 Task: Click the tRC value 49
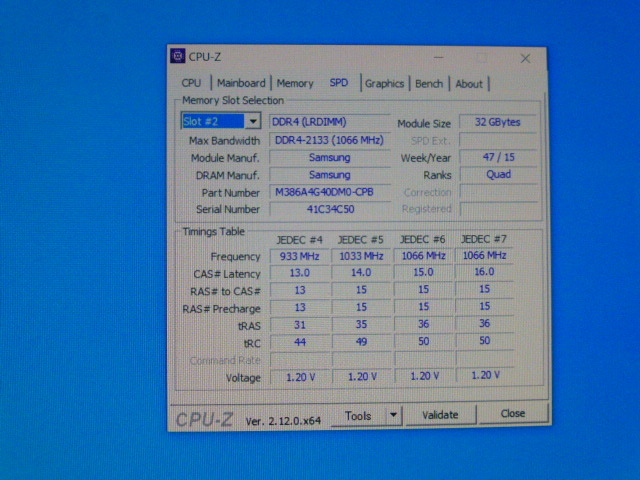click(x=361, y=342)
